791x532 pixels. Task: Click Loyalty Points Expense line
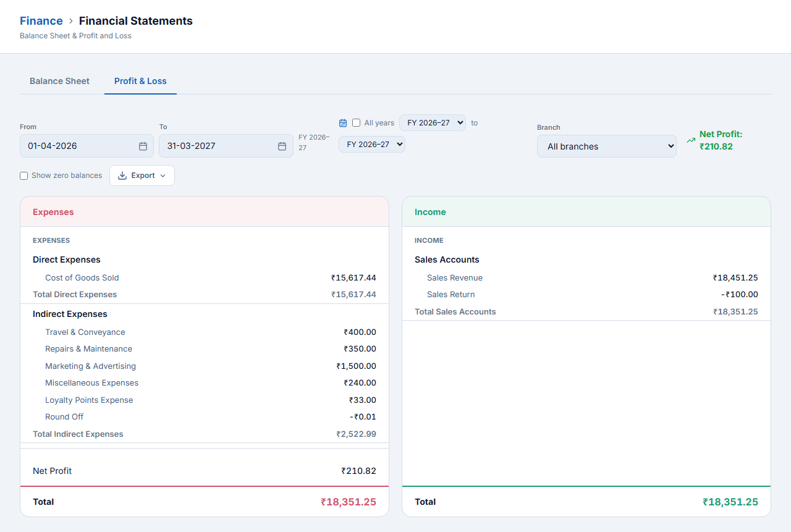pos(205,400)
